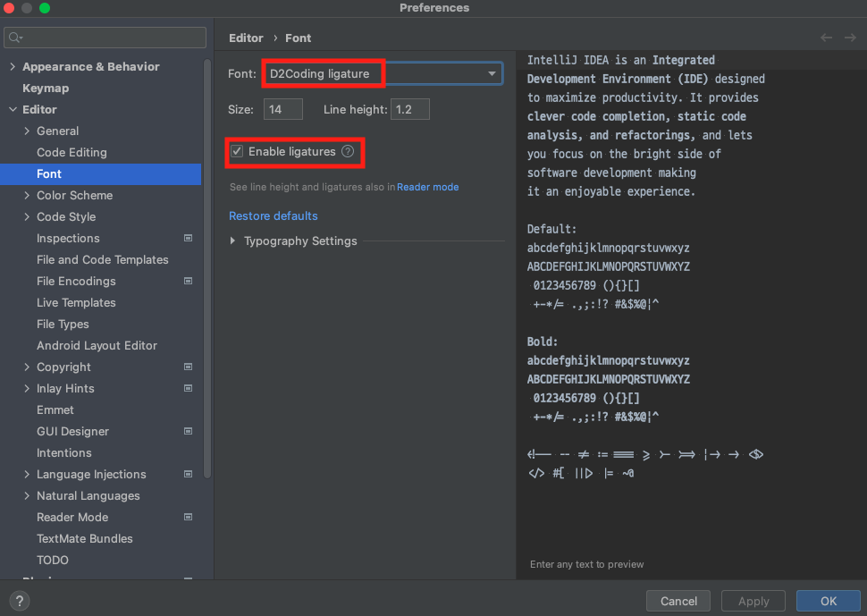Expand Typography Settings section
This screenshot has height=616, width=867.
pos(232,241)
